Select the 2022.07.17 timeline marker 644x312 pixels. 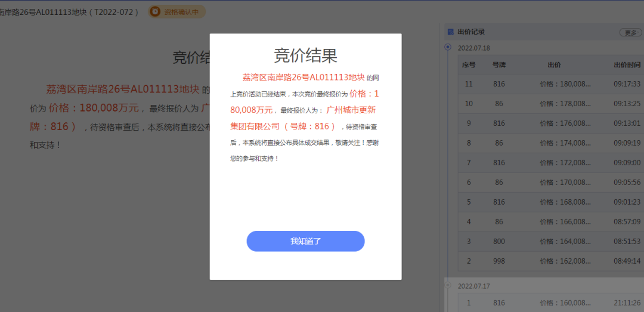pyautogui.click(x=448, y=285)
